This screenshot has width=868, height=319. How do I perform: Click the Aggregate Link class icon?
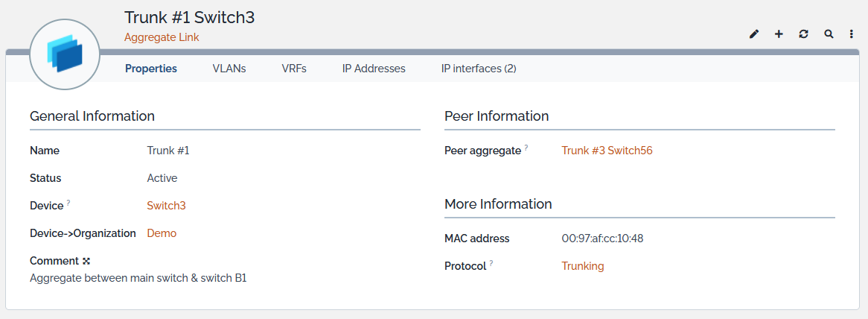pyautogui.click(x=64, y=55)
